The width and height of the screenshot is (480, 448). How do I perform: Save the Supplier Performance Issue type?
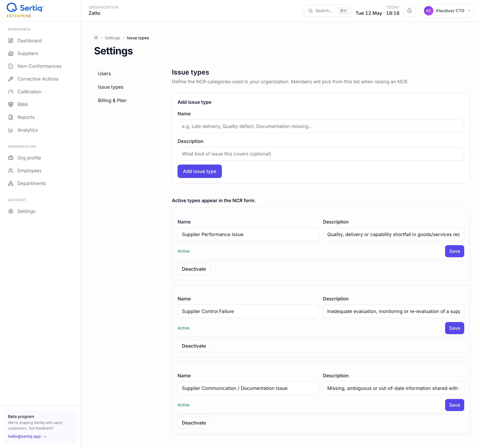pyautogui.click(x=454, y=251)
